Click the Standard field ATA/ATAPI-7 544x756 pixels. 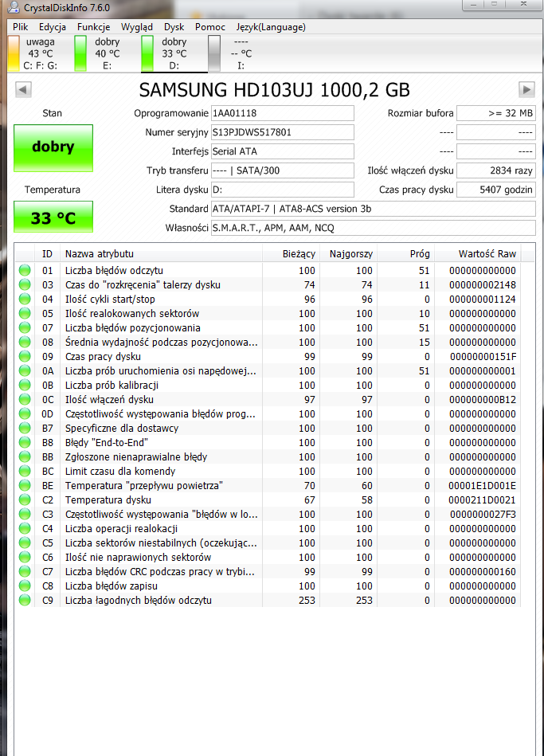374,209
